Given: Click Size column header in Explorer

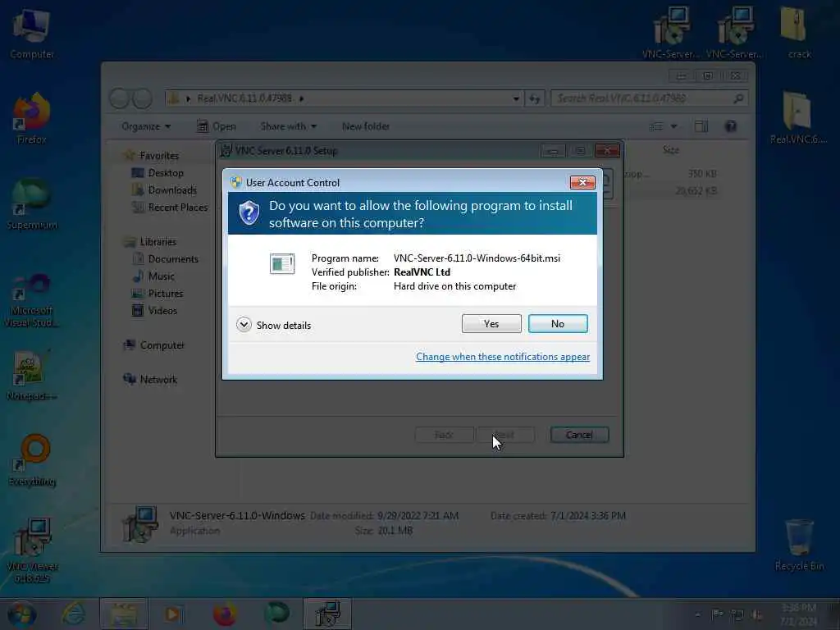Looking at the screenshot, I should [671, 150].
